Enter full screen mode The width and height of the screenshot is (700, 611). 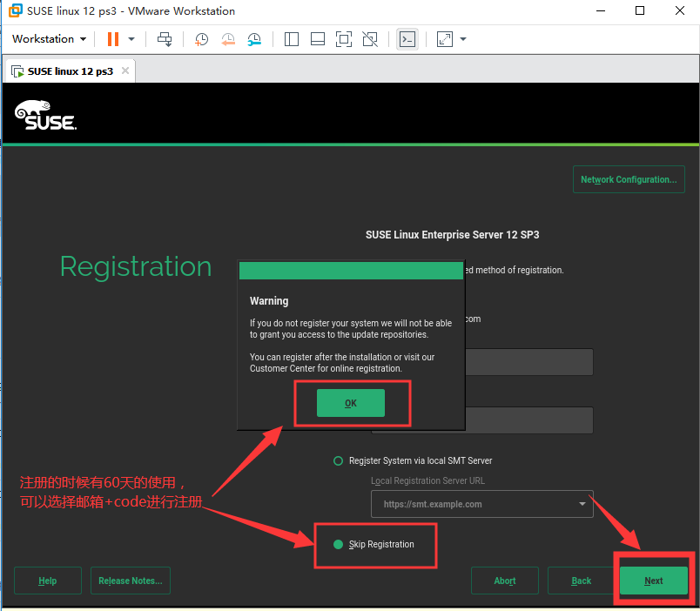(x=343, y=39)
